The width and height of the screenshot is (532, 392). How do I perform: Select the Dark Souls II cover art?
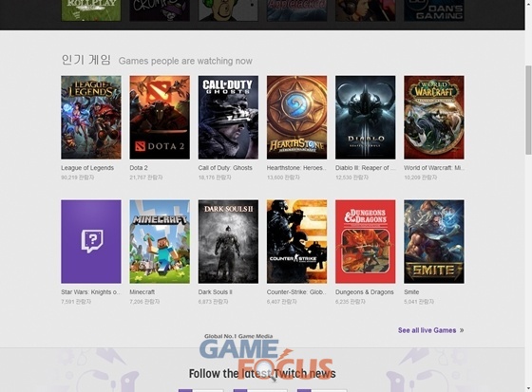click(228, 241)
